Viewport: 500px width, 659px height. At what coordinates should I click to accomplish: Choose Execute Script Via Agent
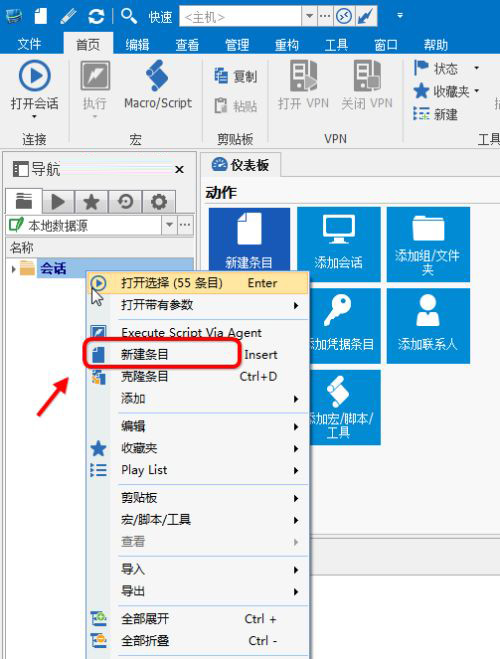tap(198, 332)
